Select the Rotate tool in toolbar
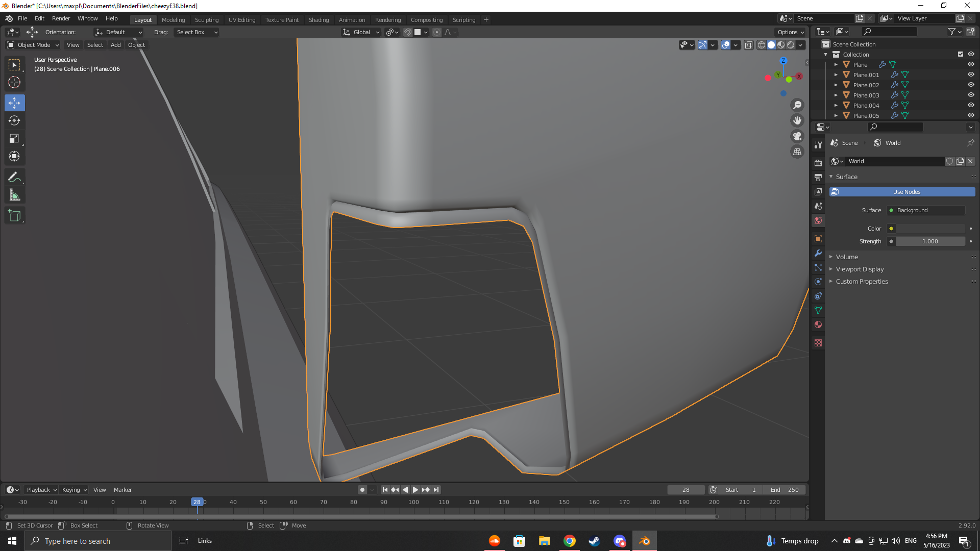The width and height of the screenshot is (980, 551). (14, 121)
